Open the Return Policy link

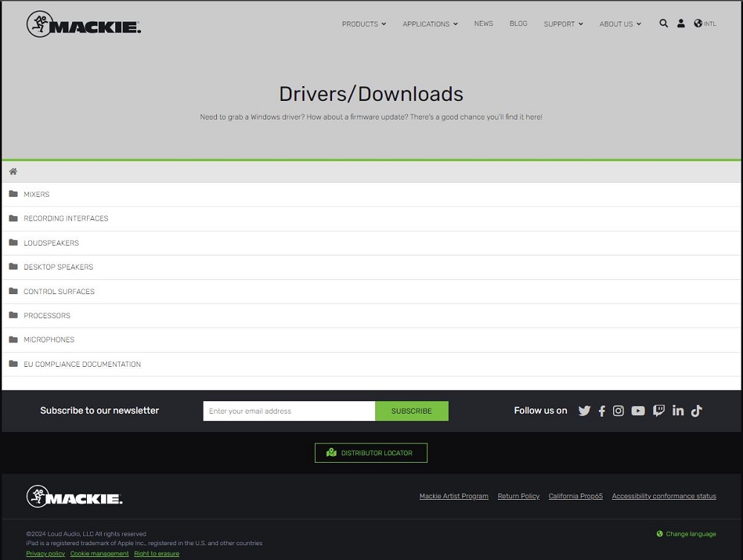click(519, 496)
